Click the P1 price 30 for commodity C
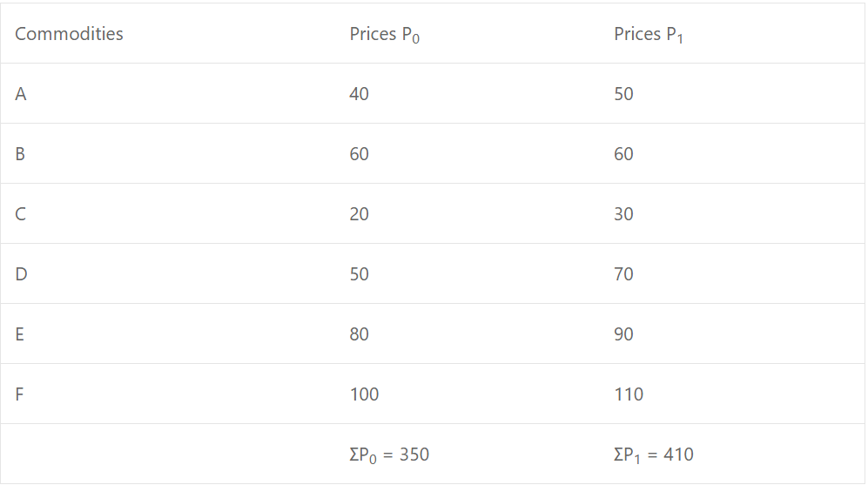 623,214
